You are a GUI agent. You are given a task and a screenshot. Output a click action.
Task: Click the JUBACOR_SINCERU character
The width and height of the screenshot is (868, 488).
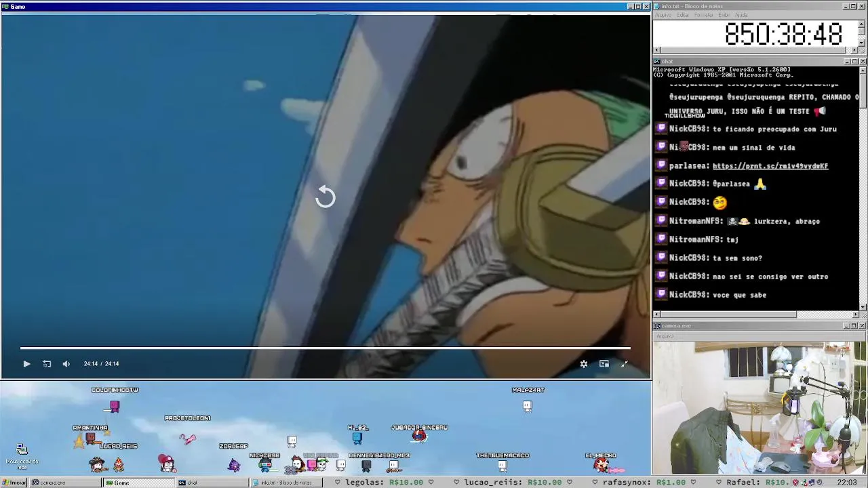(x=420, y=436)
